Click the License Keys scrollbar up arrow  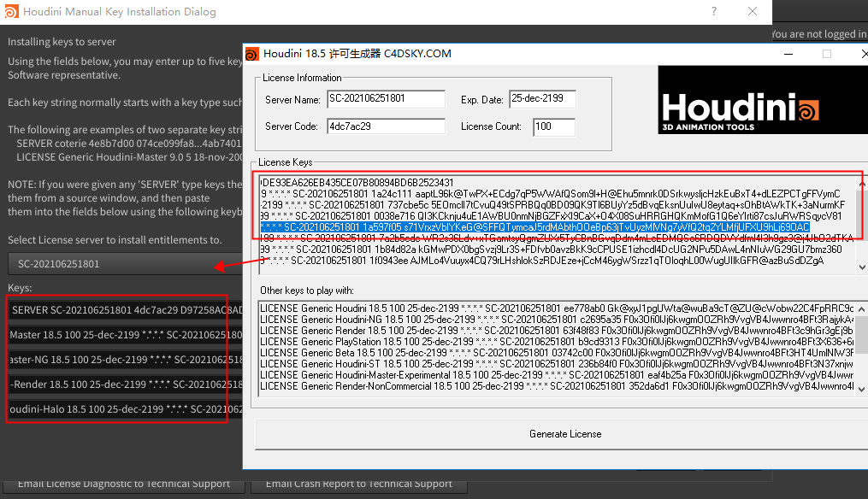pos(862,183)
